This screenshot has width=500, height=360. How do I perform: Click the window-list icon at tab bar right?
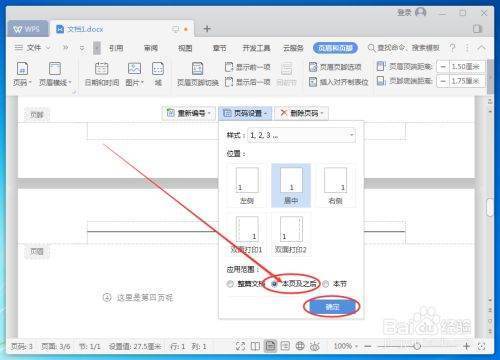477,29
